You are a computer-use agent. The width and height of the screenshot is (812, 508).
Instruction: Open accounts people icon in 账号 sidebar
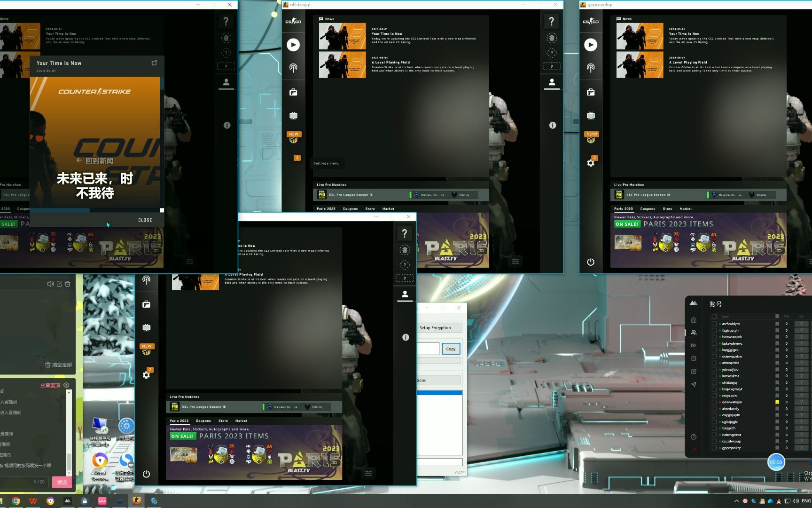pyautogui.click(x=694, y=333)
